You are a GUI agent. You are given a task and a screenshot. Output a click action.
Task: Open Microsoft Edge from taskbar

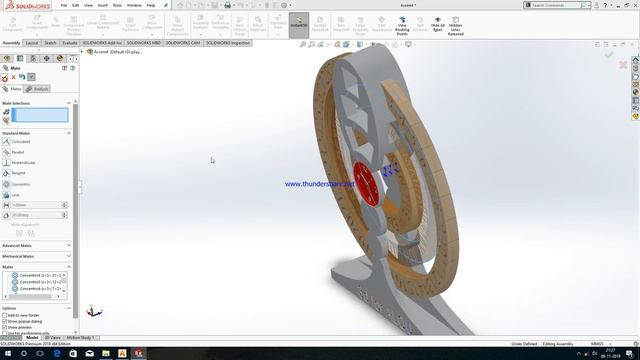[x=57, y=353]
